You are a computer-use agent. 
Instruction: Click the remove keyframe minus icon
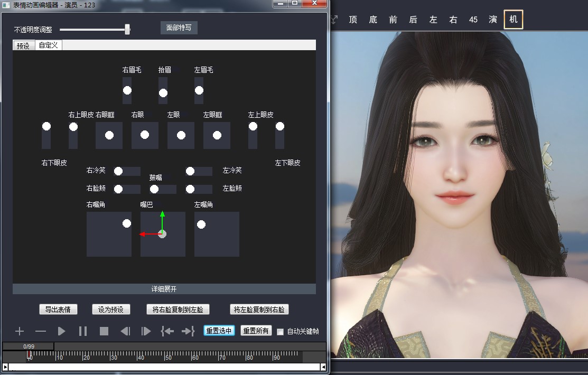pos(41,331)
